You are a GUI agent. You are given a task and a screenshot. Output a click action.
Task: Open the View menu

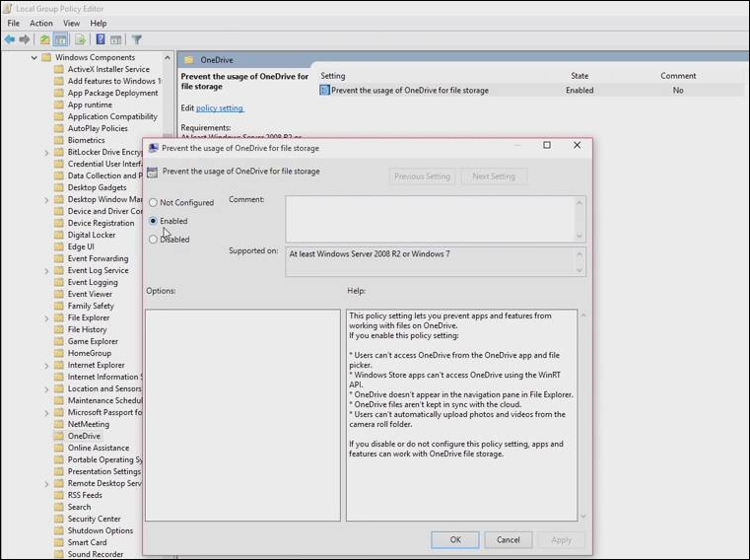(71, 23)
